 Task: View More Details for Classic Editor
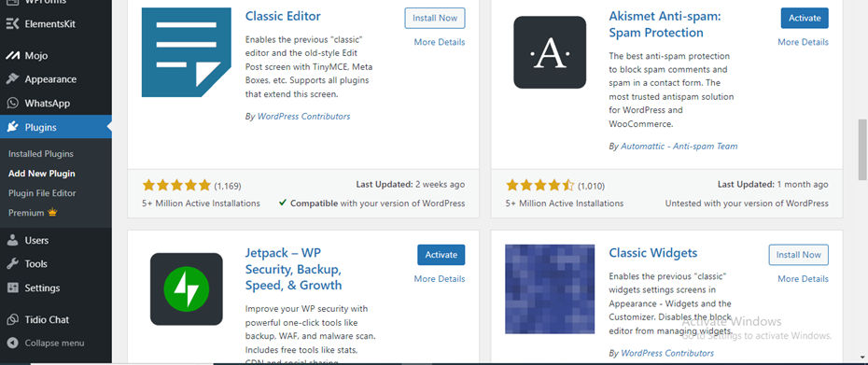440,42
